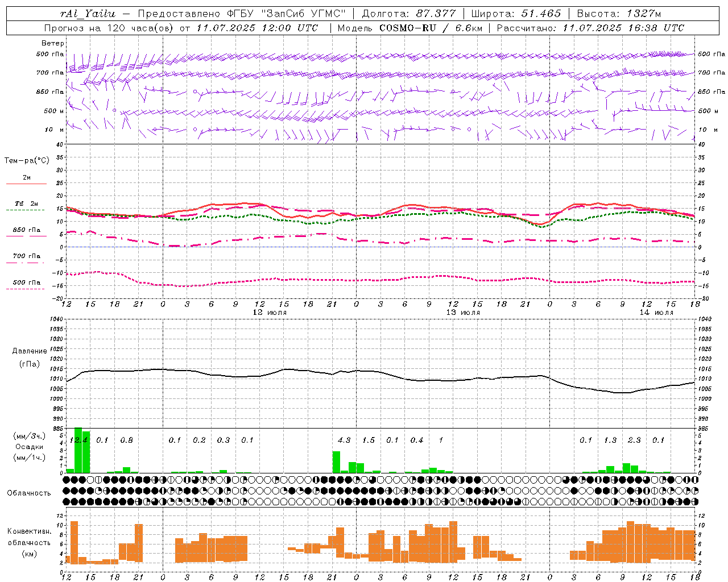Screen dimensions: 728x582
Task: Click the 1.5 precipitation total value
Action: pyautogui.click(x=369, y=440)
